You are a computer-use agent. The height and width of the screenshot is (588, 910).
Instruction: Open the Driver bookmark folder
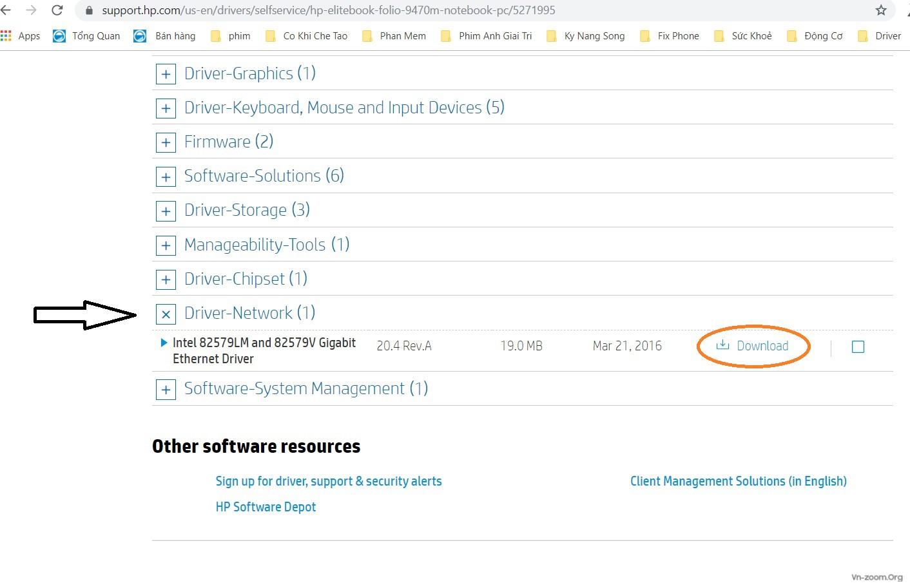[x=879, y=35]
